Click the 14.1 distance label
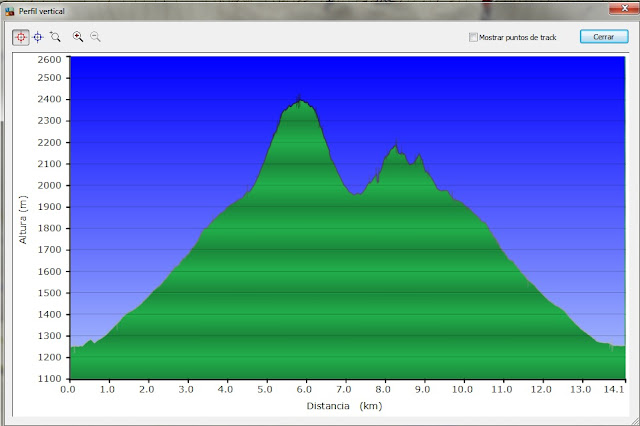The image size is (640, 426). (614, 389)
